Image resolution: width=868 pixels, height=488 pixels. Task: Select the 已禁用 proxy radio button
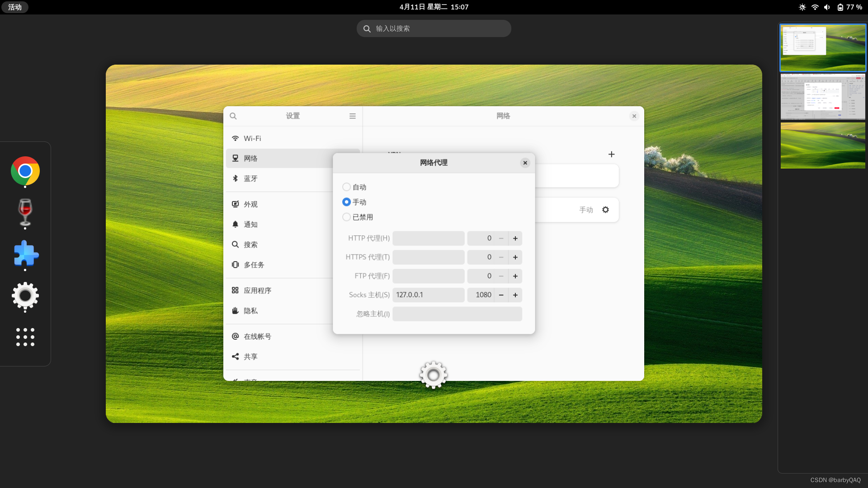(347, 217)
